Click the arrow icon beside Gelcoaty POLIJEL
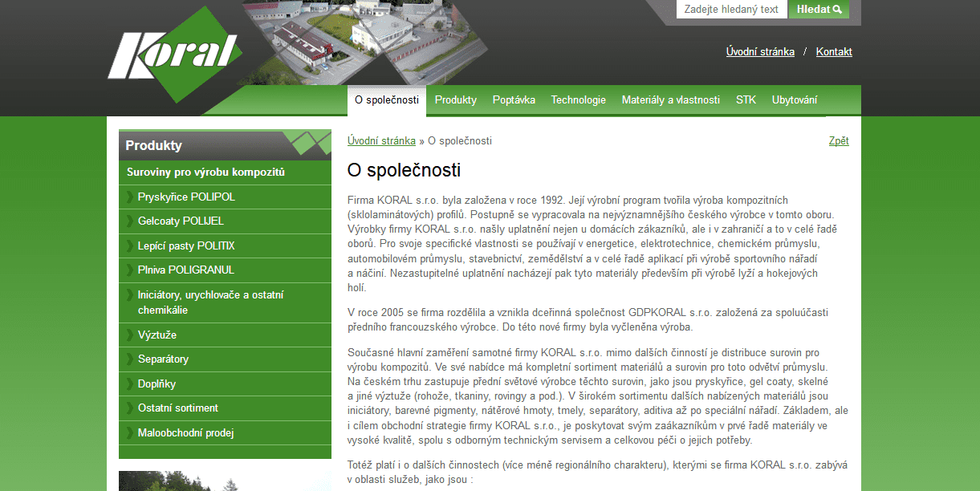This screenshot has width=980, height=491. (129, 221)
